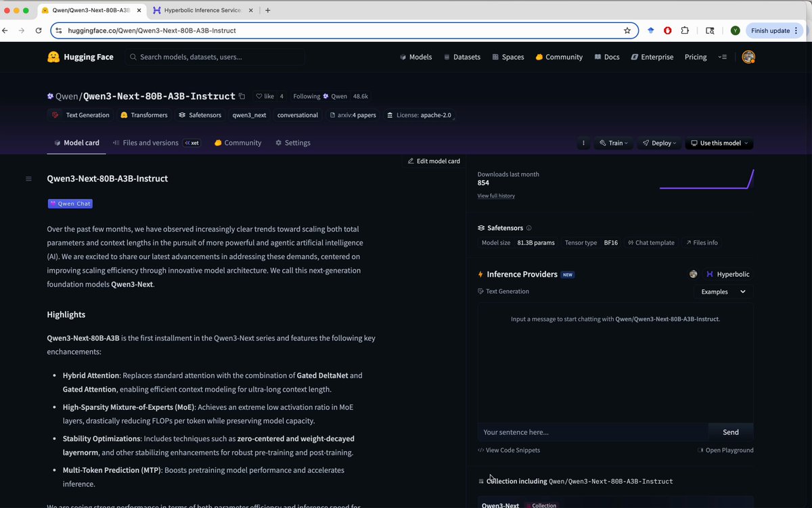Open the user profile avatar menu
This screenshot has width=812, height=508.
click(748, 57)
